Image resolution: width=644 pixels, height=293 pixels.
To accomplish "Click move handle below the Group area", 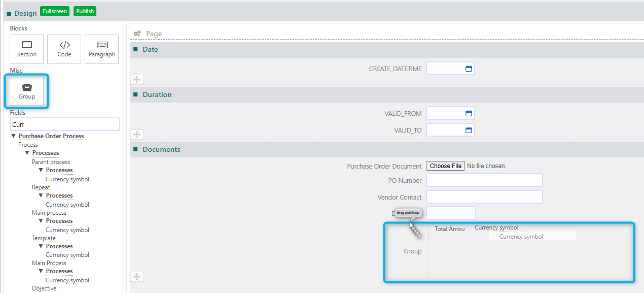I will 137,277.
